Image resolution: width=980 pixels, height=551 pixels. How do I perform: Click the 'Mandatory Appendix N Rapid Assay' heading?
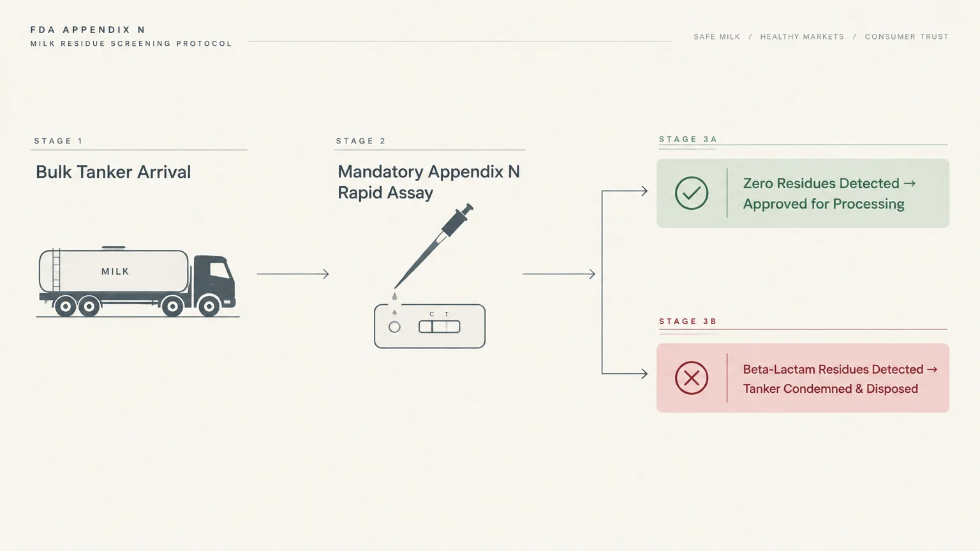pos(429,182)
